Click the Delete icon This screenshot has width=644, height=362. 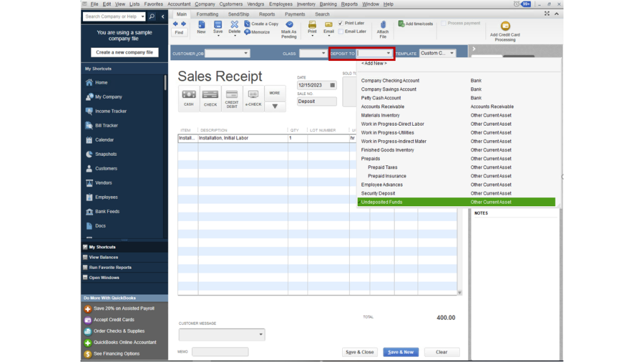pos(234,25)
